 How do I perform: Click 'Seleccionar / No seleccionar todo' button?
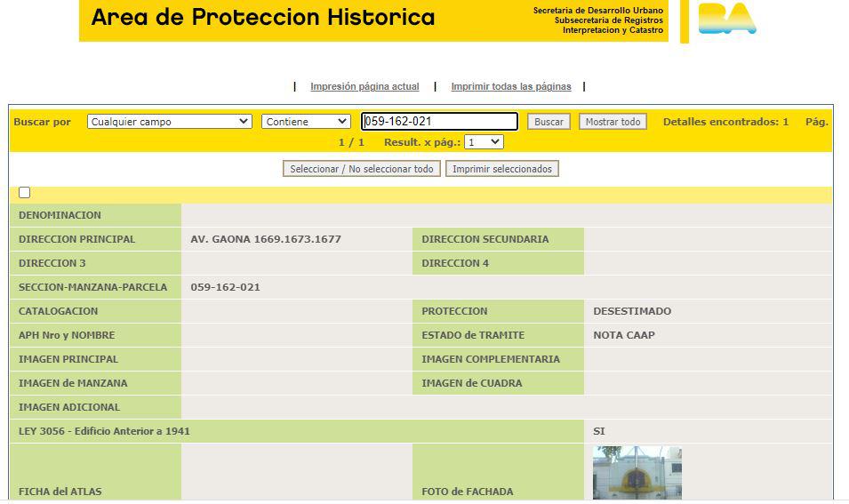(362, 169)
